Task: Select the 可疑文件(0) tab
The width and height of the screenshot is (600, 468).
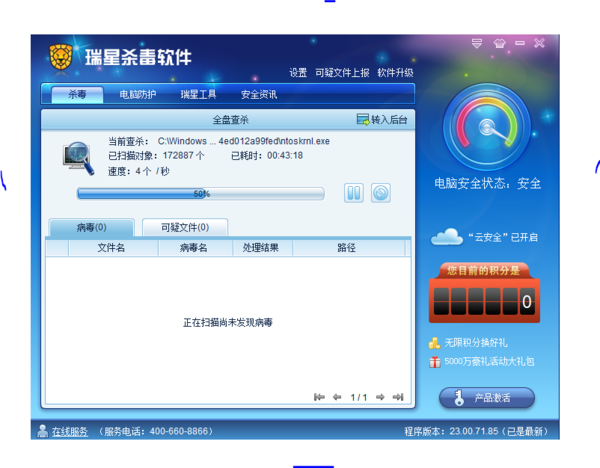Action: coord(185,227)
